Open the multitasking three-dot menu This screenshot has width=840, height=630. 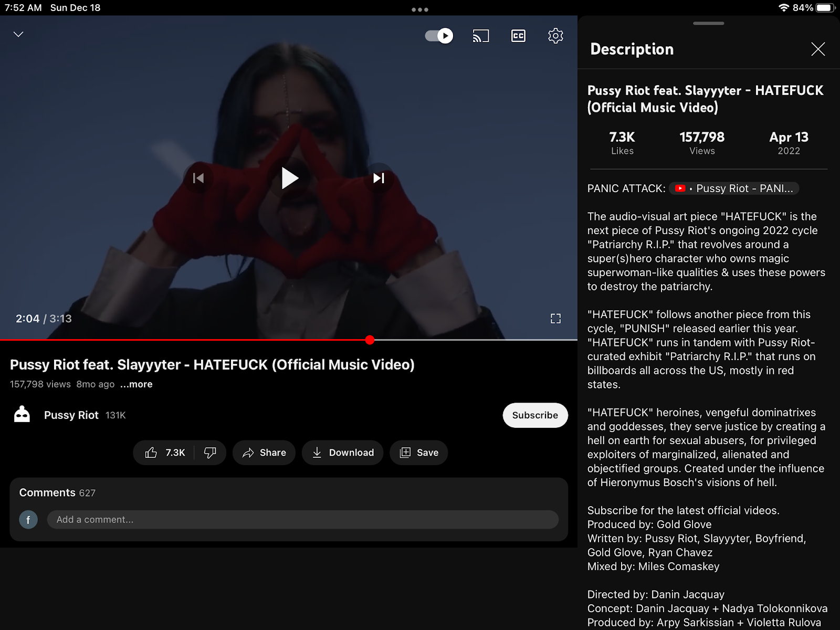pos(420,9)
